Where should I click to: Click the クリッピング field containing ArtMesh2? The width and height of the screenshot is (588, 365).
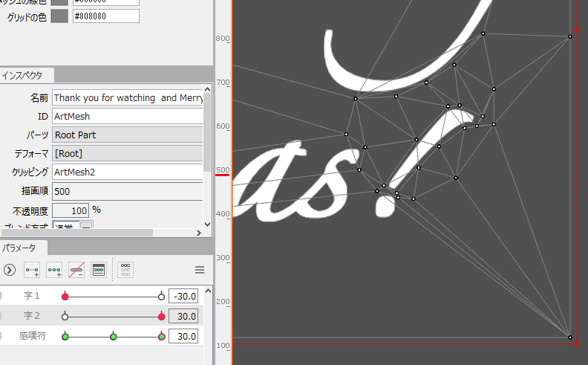tap(128, 172)
